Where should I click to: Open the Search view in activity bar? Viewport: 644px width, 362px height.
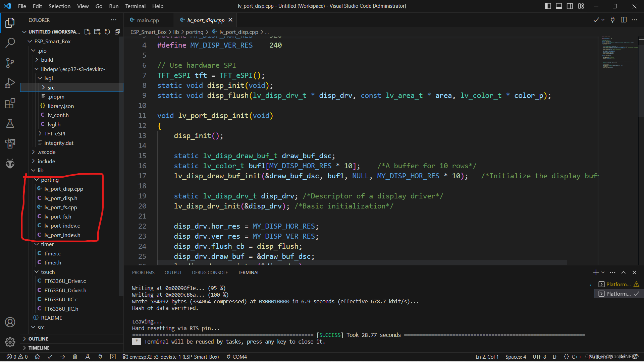10,43
